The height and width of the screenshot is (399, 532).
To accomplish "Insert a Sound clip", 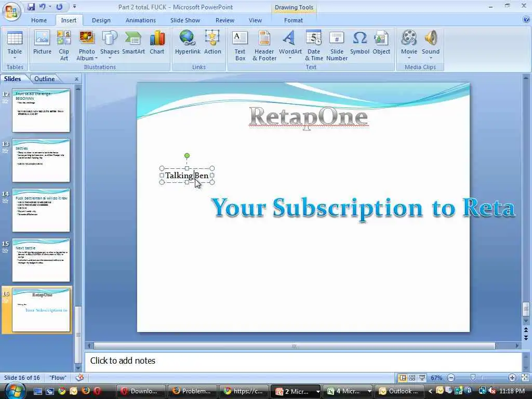I will point(431,45).
